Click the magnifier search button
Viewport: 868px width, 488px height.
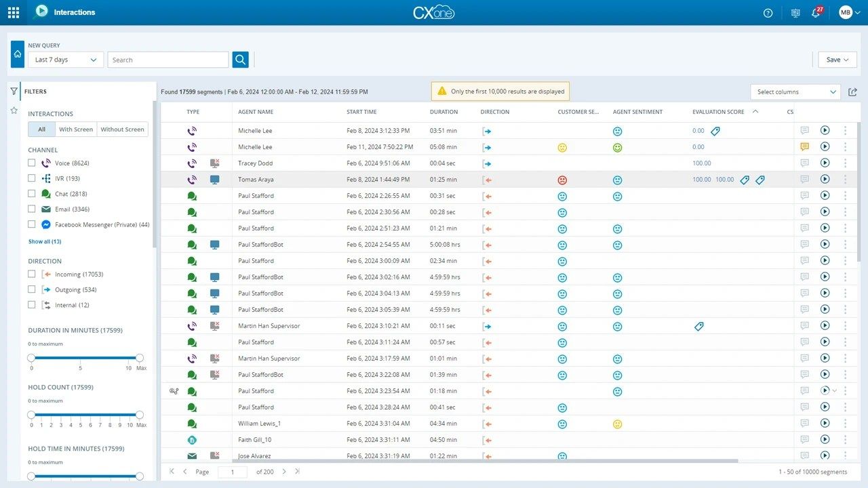pyautogui.click(x=240, y=60)
